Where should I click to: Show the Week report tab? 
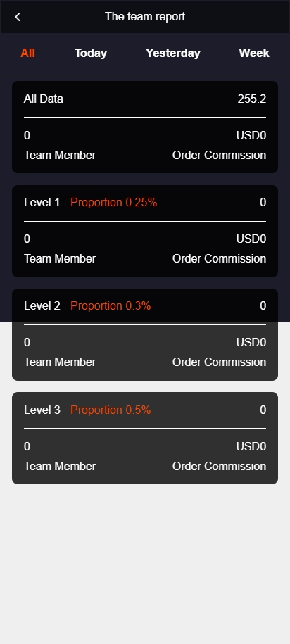click(x=254, y=53)
